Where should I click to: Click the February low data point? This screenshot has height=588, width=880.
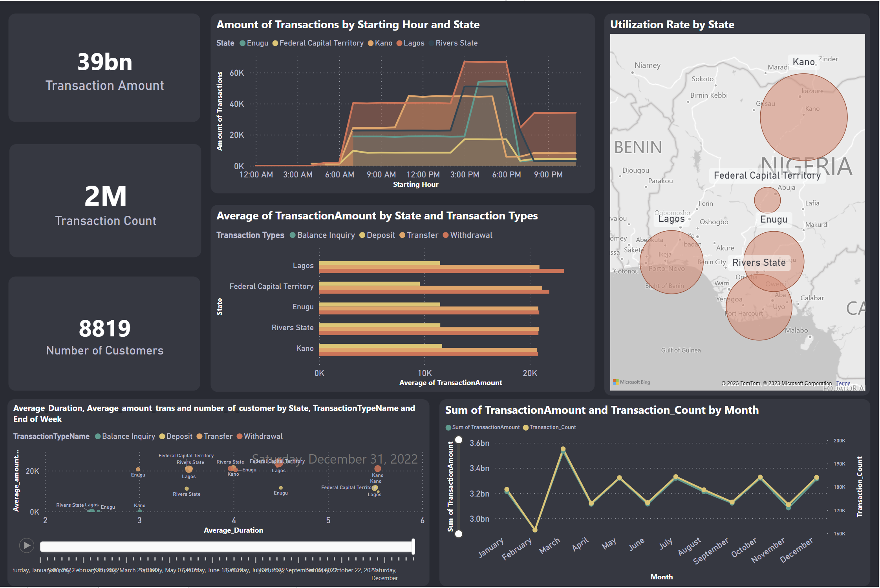[535, 530]
